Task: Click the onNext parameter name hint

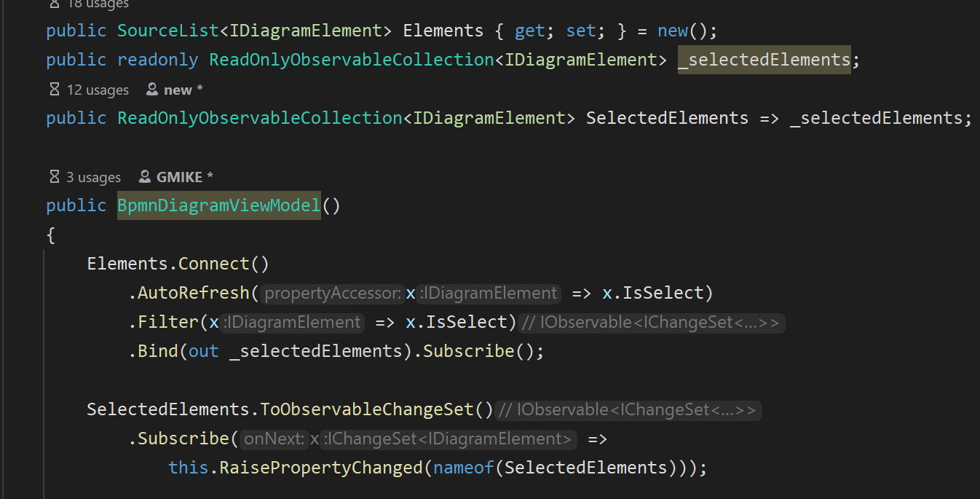Action: click(x=276, y=438)
